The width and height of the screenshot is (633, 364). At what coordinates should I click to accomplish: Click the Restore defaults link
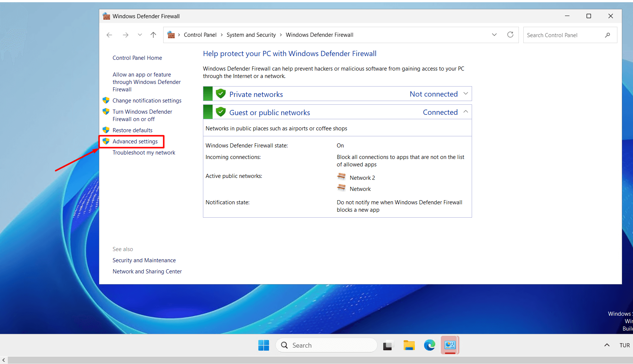click(132, 130)
